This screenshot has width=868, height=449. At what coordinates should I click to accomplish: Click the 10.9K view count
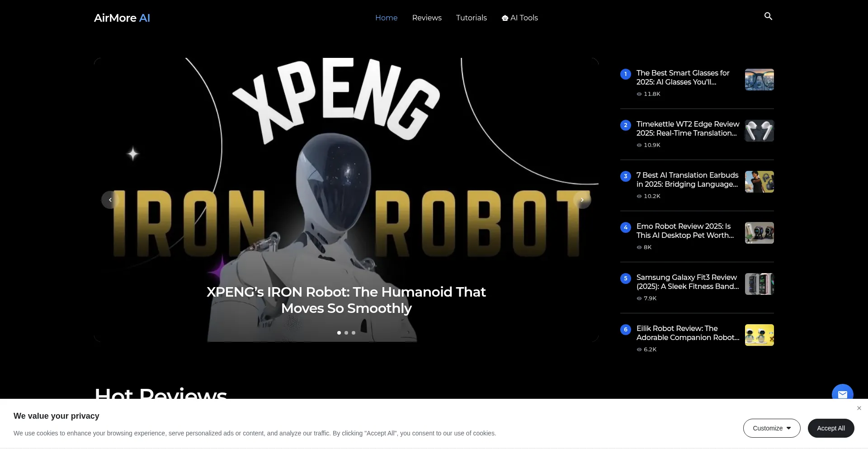coord(649,145)
